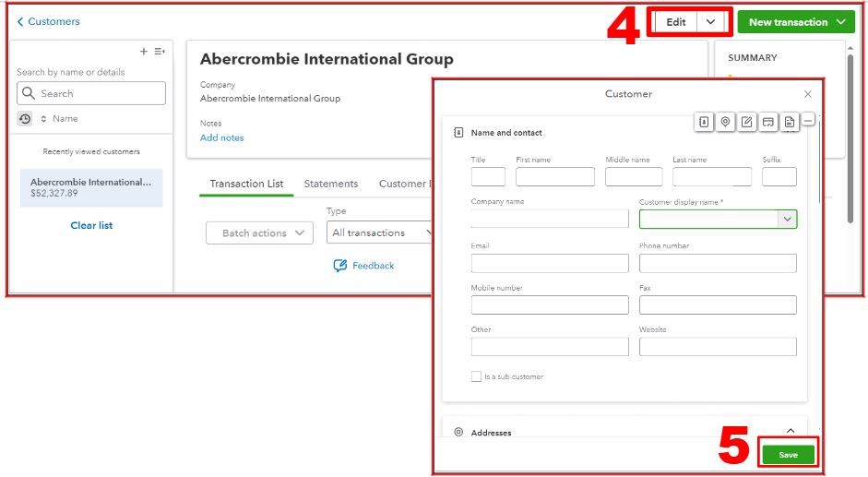Screen dimensions: 868x477
Task: Open New transaction dropdown button
Action: [x=796, y=22]
